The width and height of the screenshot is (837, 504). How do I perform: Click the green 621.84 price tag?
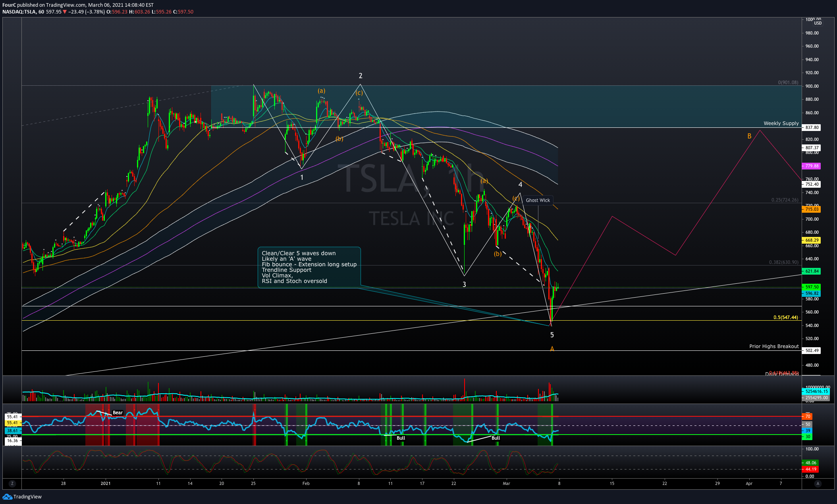pos(812,271)
